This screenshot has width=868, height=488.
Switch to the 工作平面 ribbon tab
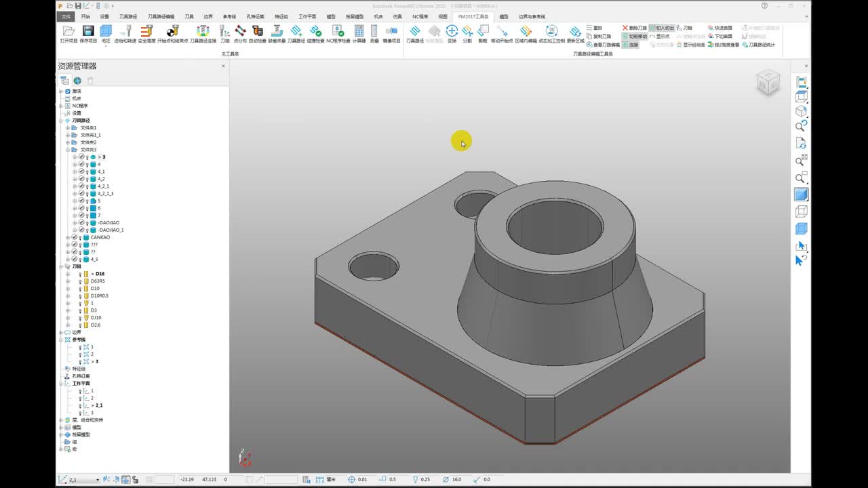[307, 16]
